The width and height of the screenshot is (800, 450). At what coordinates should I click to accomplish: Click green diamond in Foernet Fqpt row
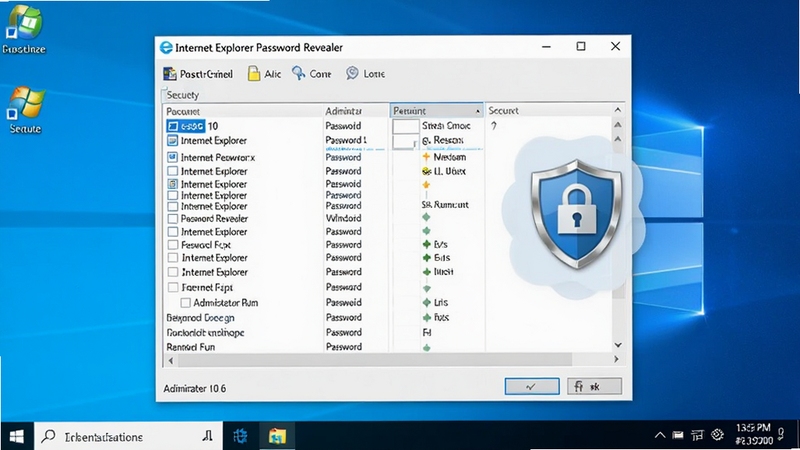427,288
